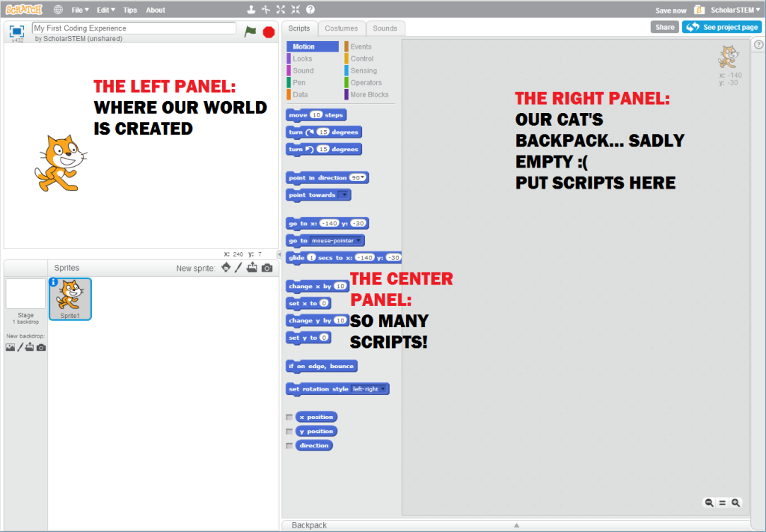Open the My Stuff folder icon
Viewport: 766px width, 532px height.
699,10
